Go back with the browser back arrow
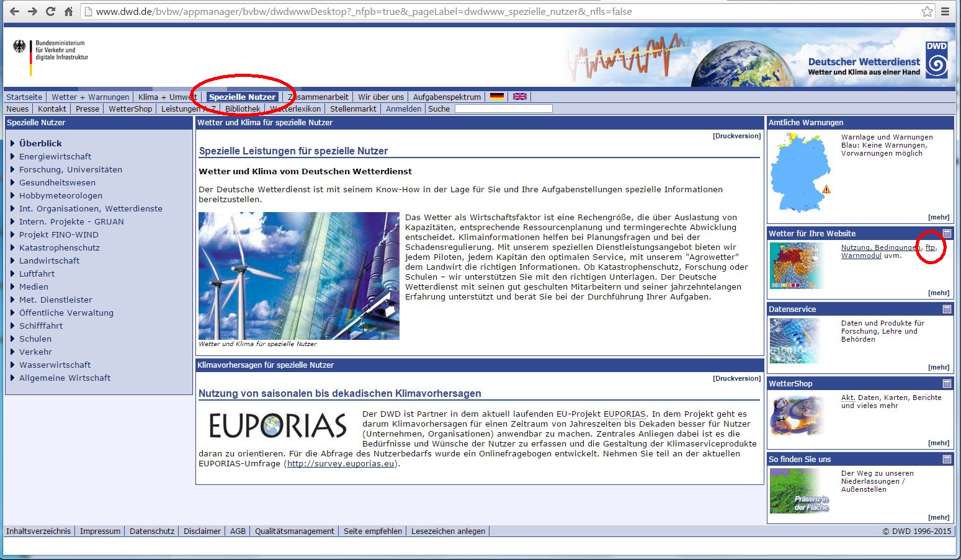961x560 pixels. [15, 12]
